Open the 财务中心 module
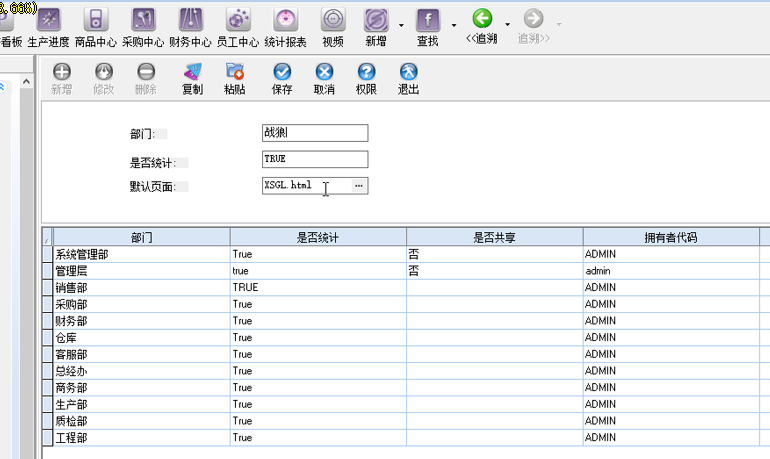This screenshot has height=459, width=770. [x=190, y=28]
